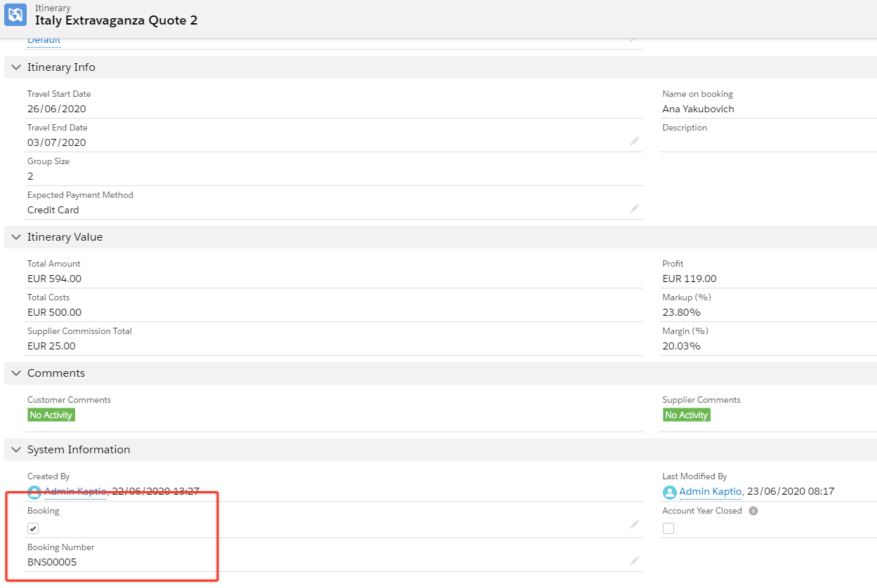Click the avatar next to Last Modified By

[668, 492]
